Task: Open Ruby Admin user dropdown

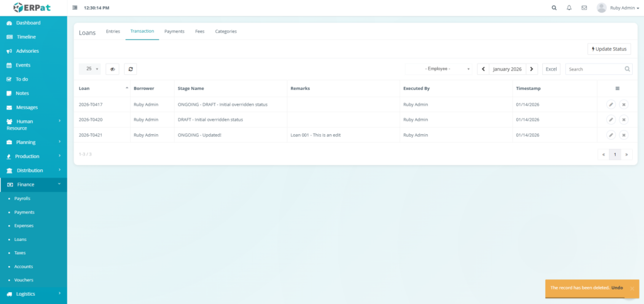Action: click(x=625, y=8)
